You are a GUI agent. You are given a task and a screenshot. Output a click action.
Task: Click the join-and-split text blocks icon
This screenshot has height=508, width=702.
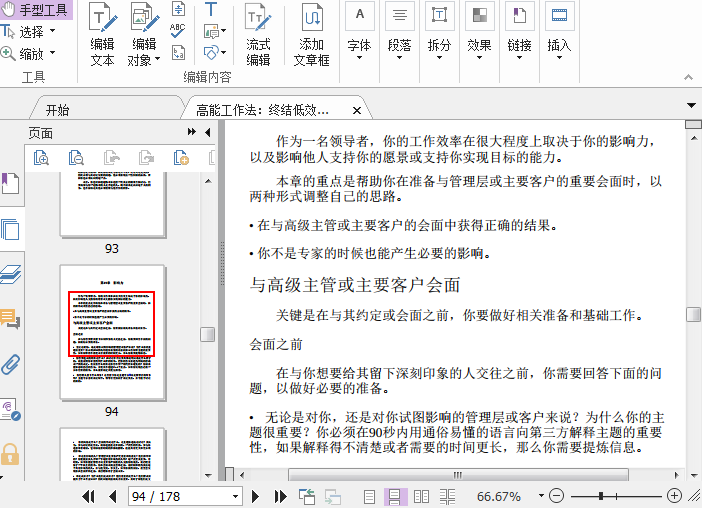point(178,9)
